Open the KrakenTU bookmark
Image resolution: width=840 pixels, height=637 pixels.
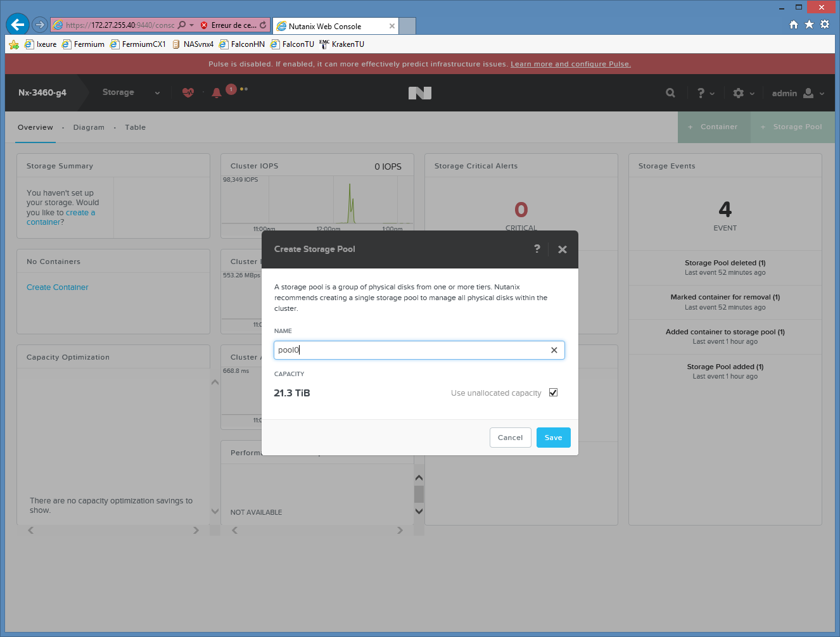point(342,44)
